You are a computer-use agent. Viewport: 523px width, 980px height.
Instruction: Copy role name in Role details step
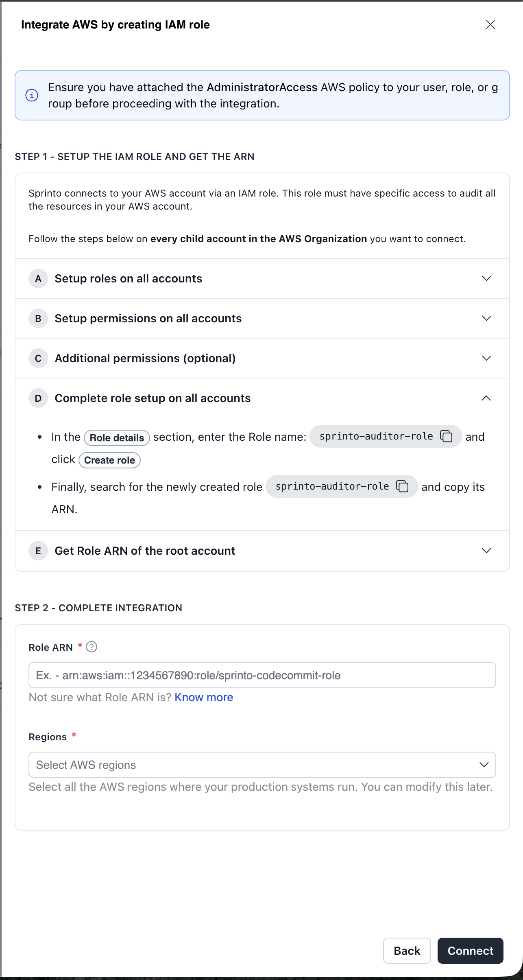pos(446,436)
